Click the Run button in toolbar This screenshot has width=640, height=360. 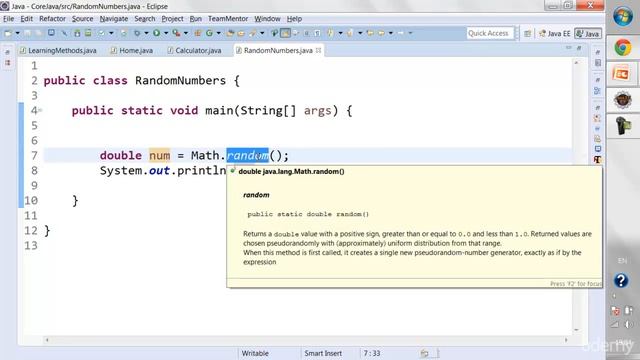point(156,33)
